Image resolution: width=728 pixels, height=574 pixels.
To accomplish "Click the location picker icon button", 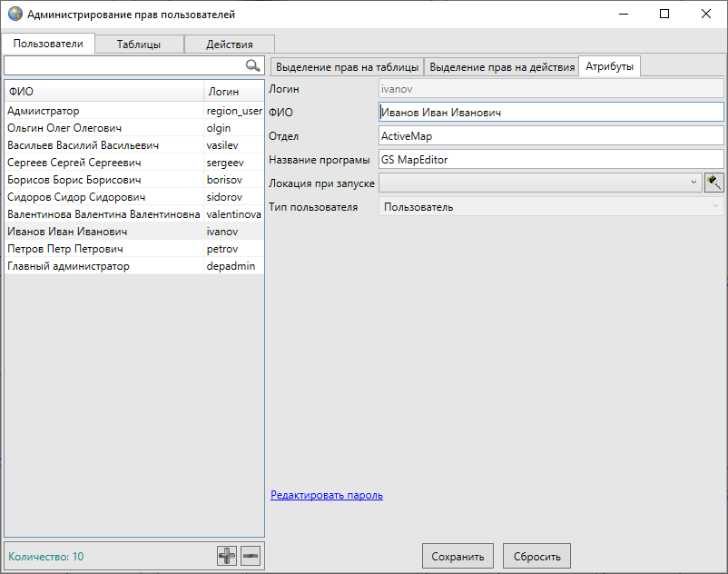I will pyautogui.click(x=713, y=183).
